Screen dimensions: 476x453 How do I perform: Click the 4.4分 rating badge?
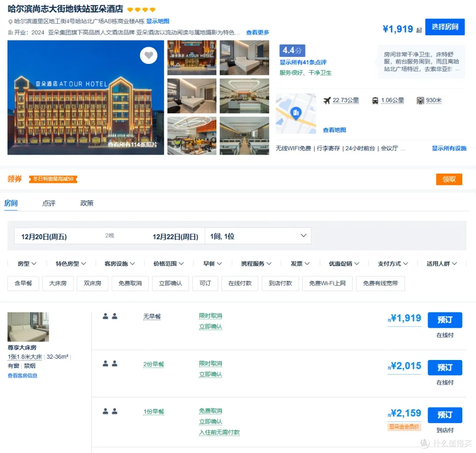coord(292,50)
